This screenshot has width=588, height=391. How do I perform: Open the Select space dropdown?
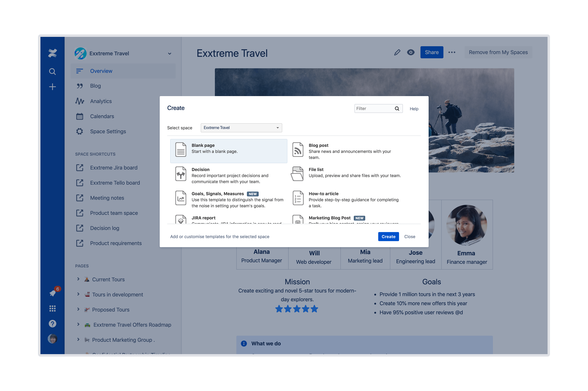[x=241, y=128]
